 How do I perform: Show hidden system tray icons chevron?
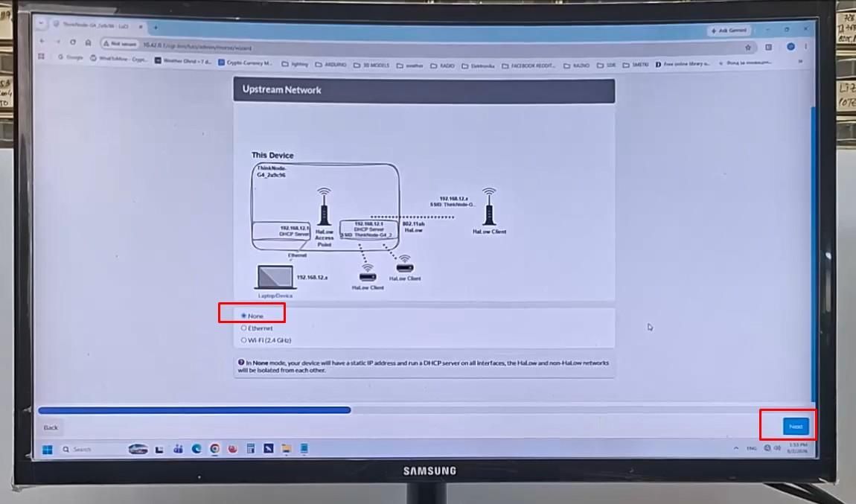pyautogui.click(x=736, y=448)
